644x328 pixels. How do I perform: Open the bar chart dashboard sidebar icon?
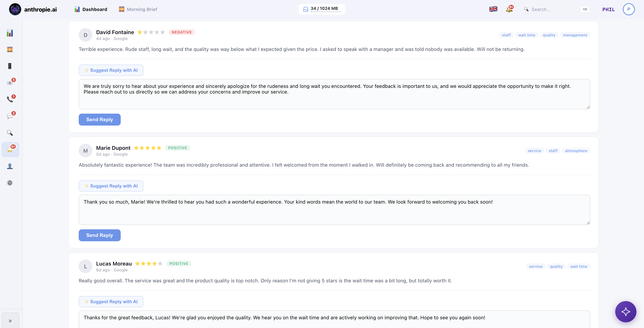click(10, 33)
